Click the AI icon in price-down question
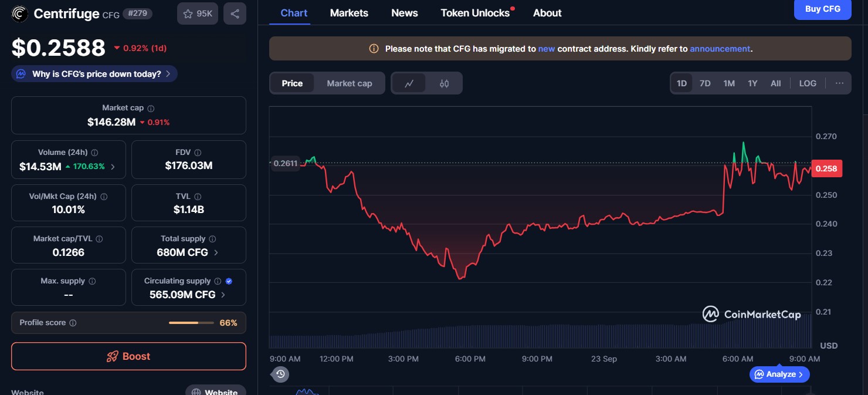This screenshot has height=395, width=868. click(21, 74)
